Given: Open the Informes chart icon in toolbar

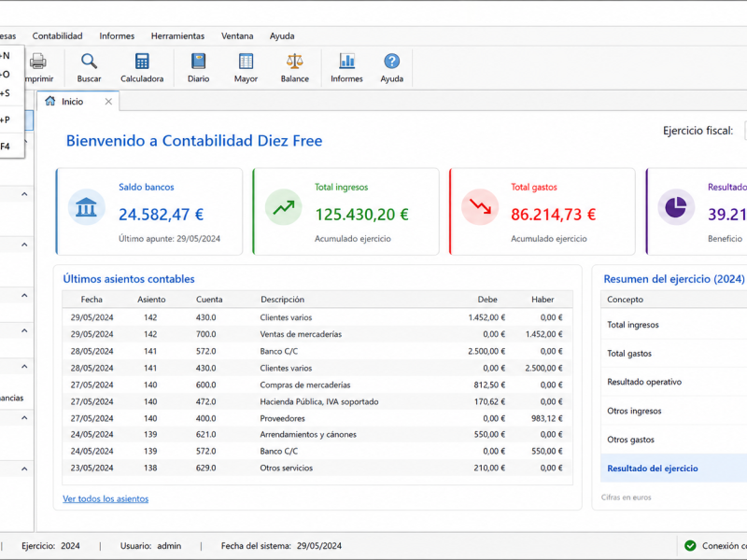Looking at the screenshot, I should [346, 62].
